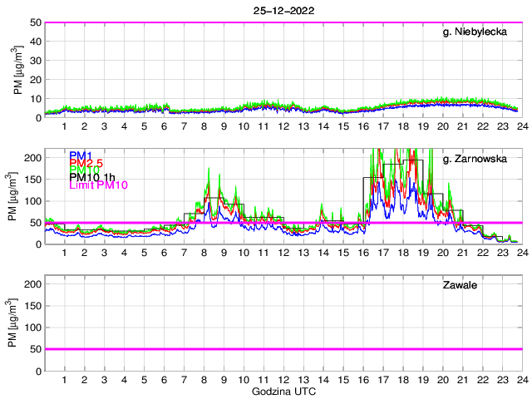
Task: Click hour 12 tick on the Zawale plot
Action: tap(283, 379)
